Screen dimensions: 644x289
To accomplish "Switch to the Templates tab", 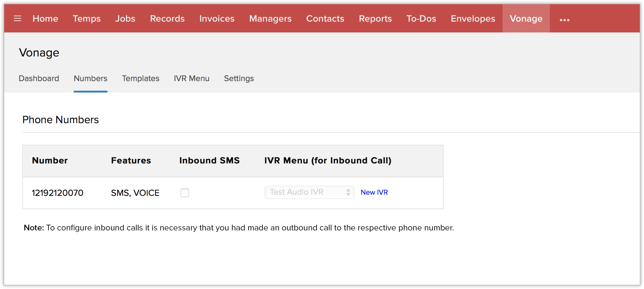I will (x=141, y=78).
